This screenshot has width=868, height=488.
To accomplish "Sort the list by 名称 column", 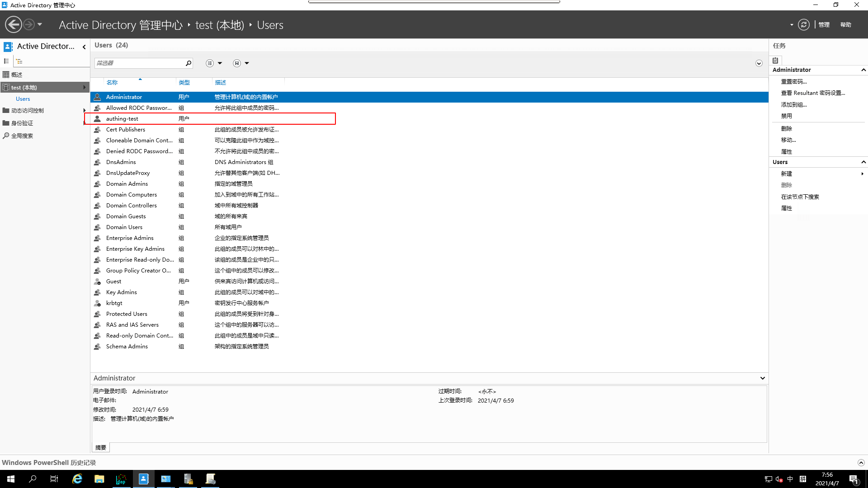I will pyautogui.click(x=112, y=83).
